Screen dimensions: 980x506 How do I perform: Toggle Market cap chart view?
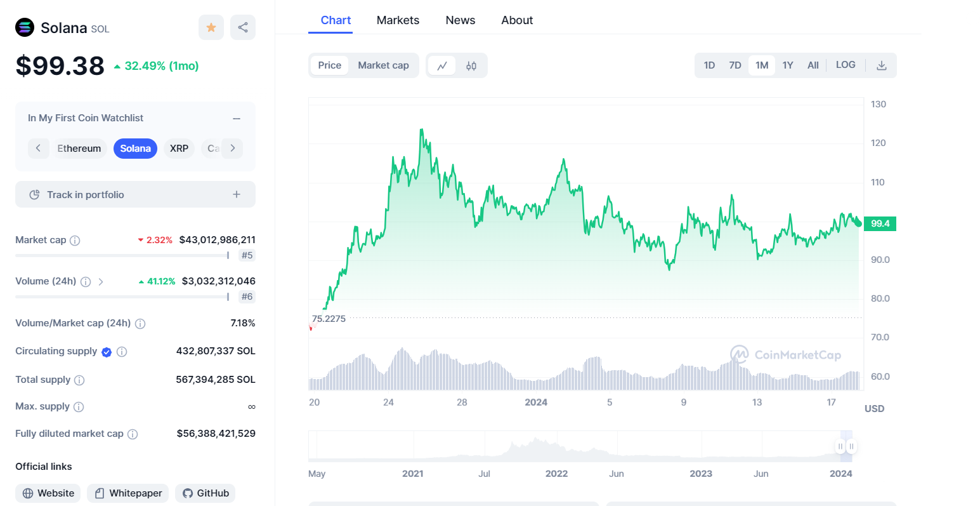[x=383, y=65]
